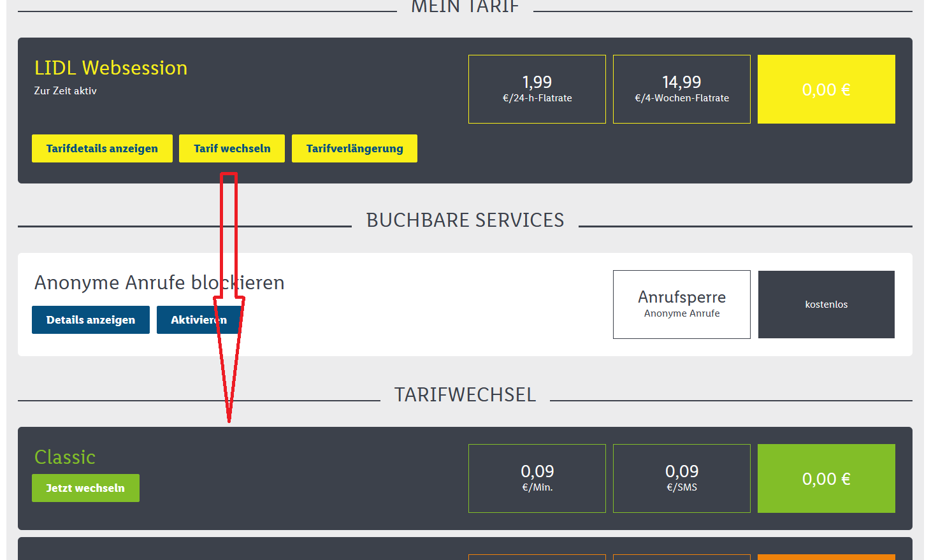The image size is (931, 560).
Task: Click the Tarifverlängerung button
Action: (354, 148)
